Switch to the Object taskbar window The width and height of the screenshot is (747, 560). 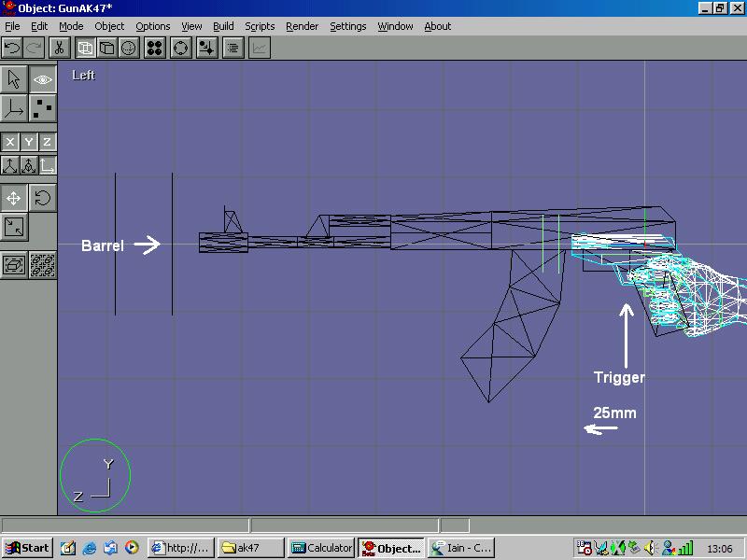click(x=391, y=548)
